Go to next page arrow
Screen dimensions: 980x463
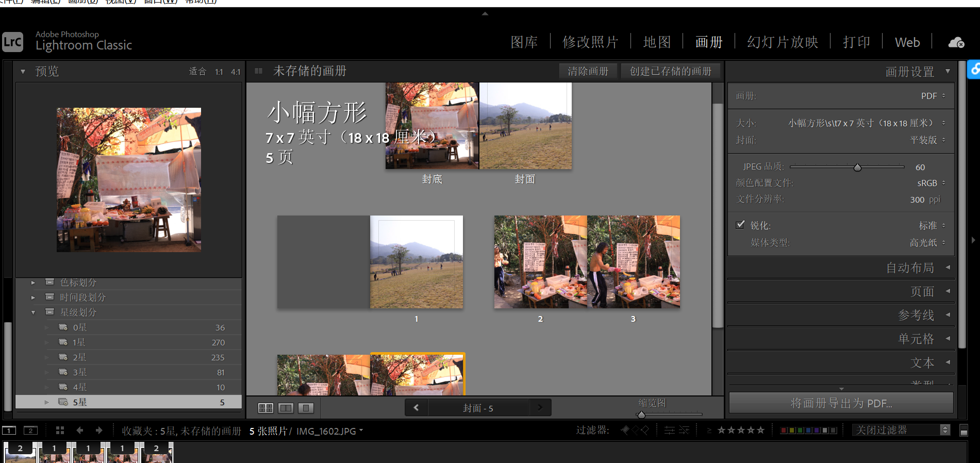(540, 408)
